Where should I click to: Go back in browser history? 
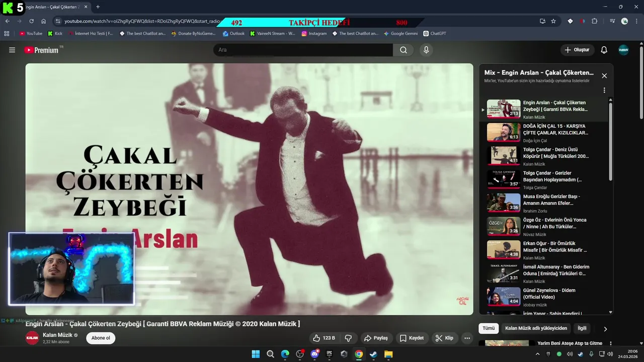tap(8, 21)
